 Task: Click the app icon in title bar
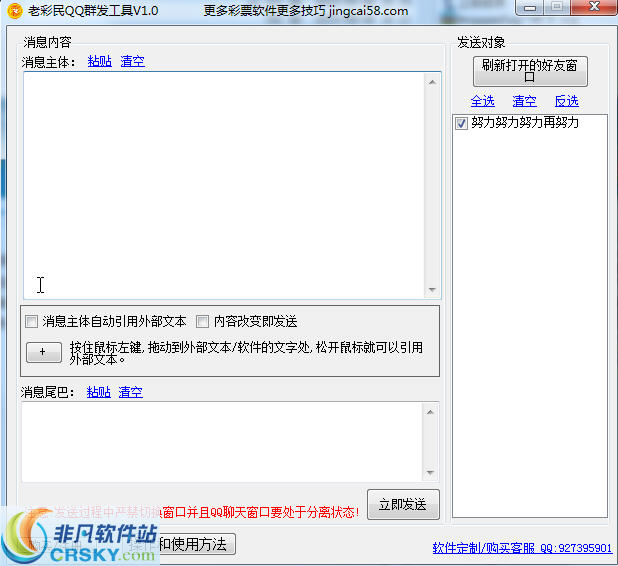15,11
